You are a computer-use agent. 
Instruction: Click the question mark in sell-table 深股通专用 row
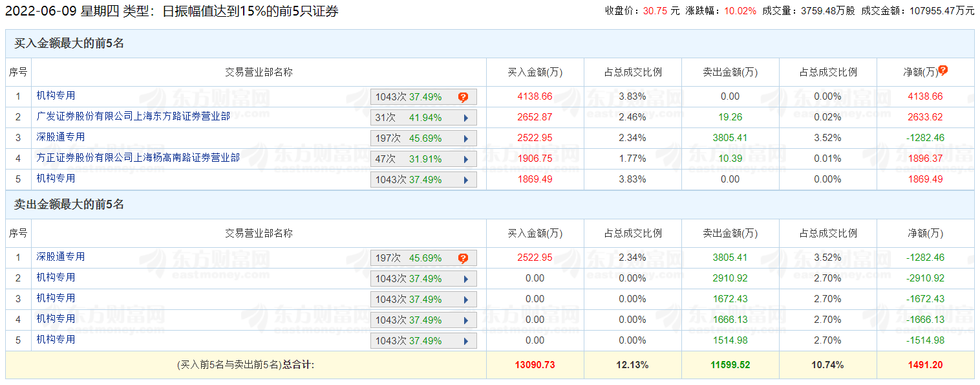tap(463, 258)
